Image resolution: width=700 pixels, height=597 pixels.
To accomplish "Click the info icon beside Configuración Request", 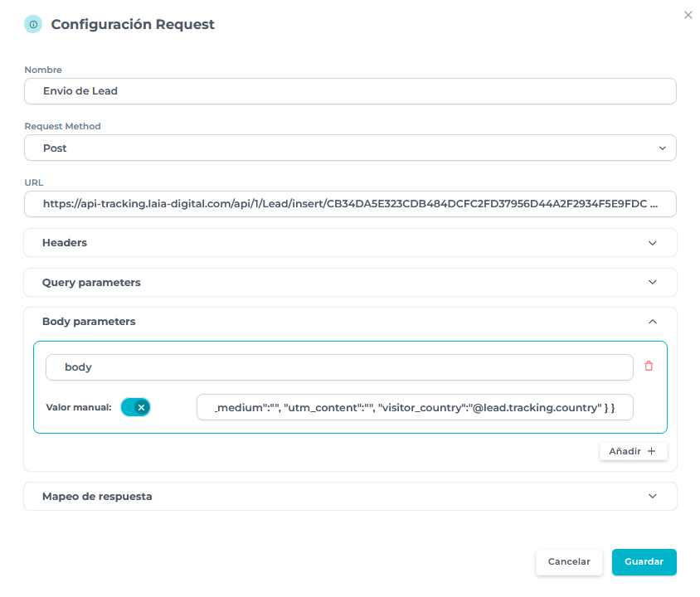I will (33, 25).
